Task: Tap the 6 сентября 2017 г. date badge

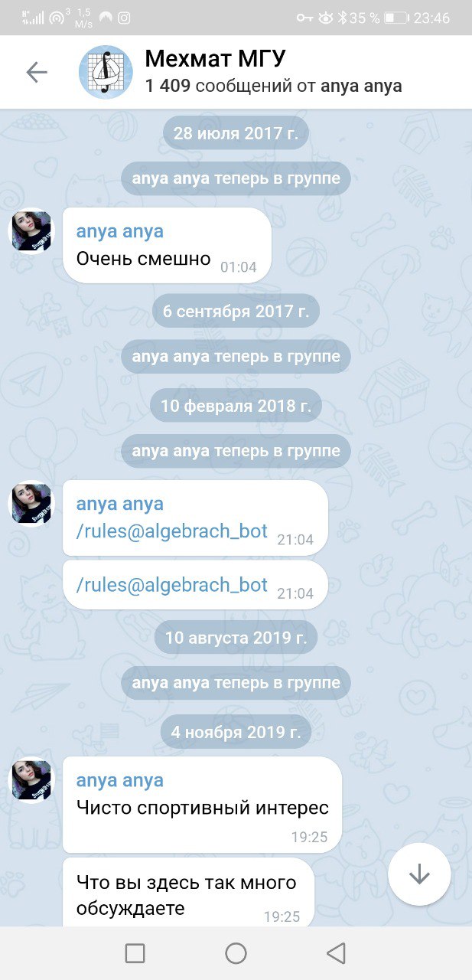Action: pyautogui.click(x=236, y=310)
